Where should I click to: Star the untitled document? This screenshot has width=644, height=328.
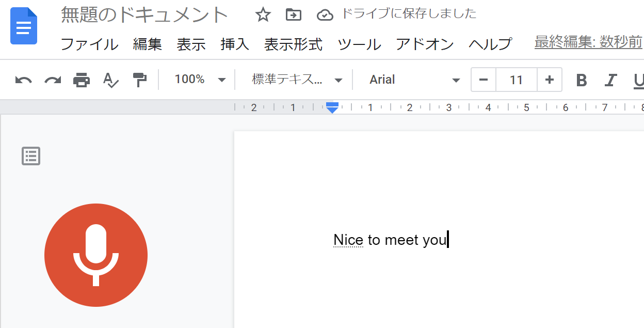click(x=263, y=15)
